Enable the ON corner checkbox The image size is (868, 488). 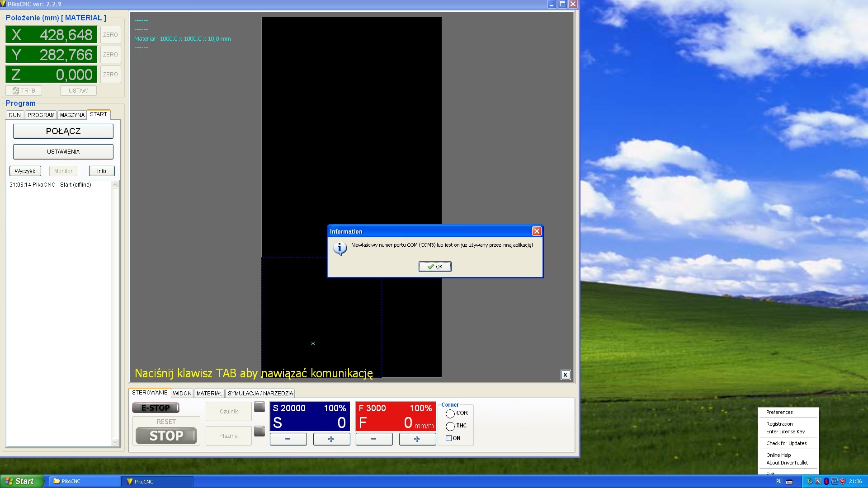(448, 438)
